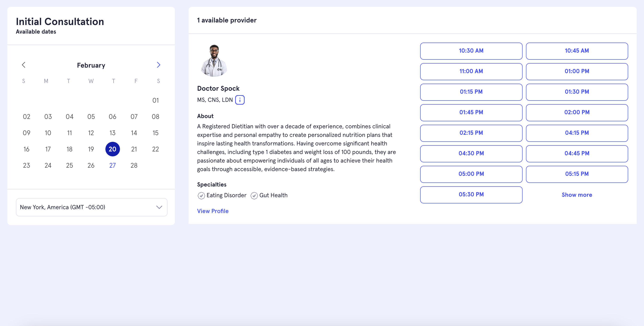This screenshot has height=326, width=644.
Task: Pick the 01:00 PM time slot
Action: (577, 71)
